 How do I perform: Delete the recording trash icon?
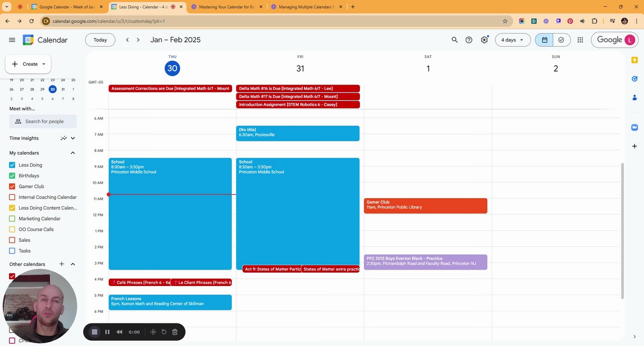coord(175,332)
